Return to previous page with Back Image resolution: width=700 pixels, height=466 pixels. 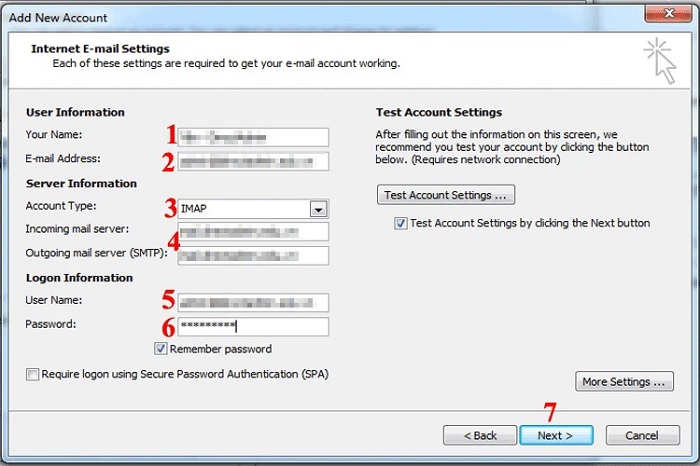478,435
